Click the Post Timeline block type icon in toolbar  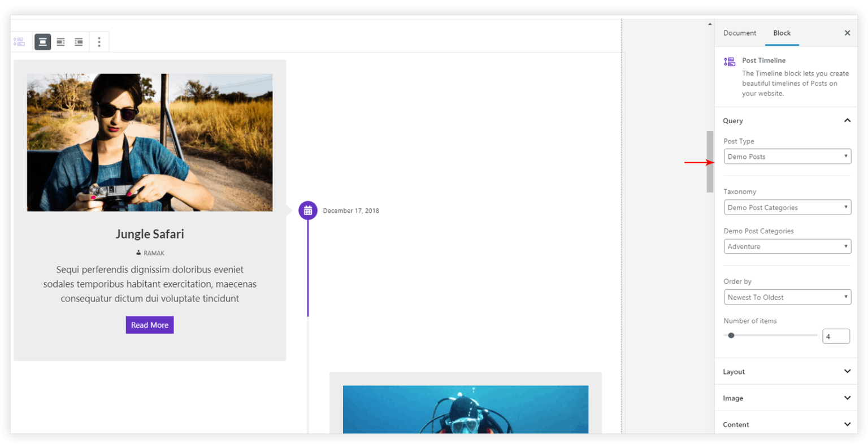click(19, 42)
